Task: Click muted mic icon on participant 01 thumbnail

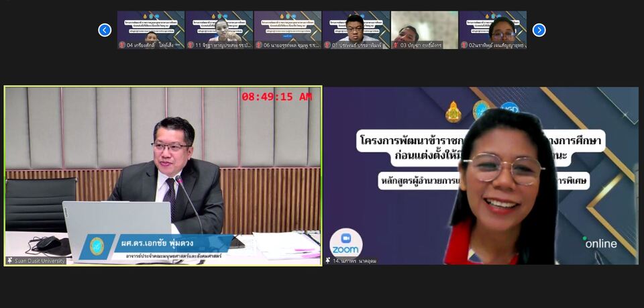Action: click(327, 45)
